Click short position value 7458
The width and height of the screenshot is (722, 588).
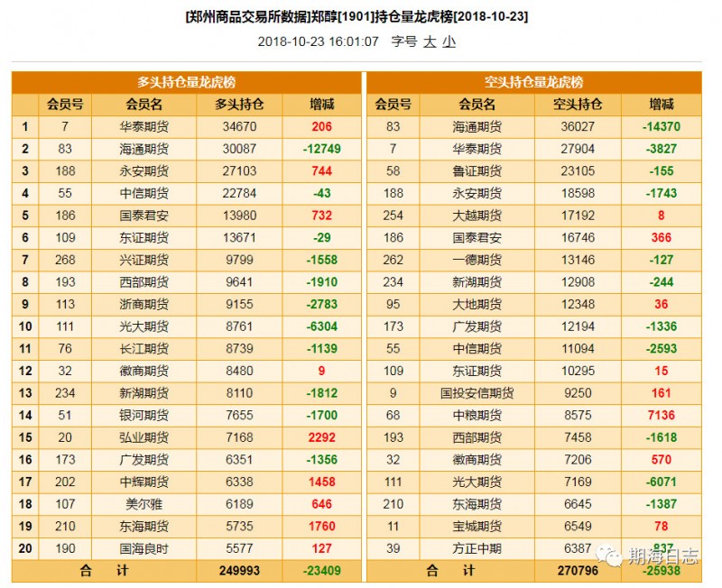tap(578, 437)
